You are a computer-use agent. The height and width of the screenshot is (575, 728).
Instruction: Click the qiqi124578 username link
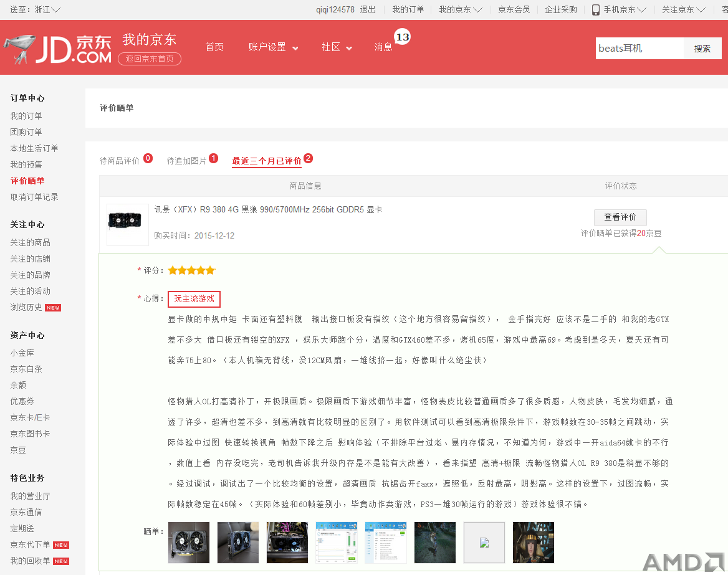pyautogui.click(x=335, y=10)
